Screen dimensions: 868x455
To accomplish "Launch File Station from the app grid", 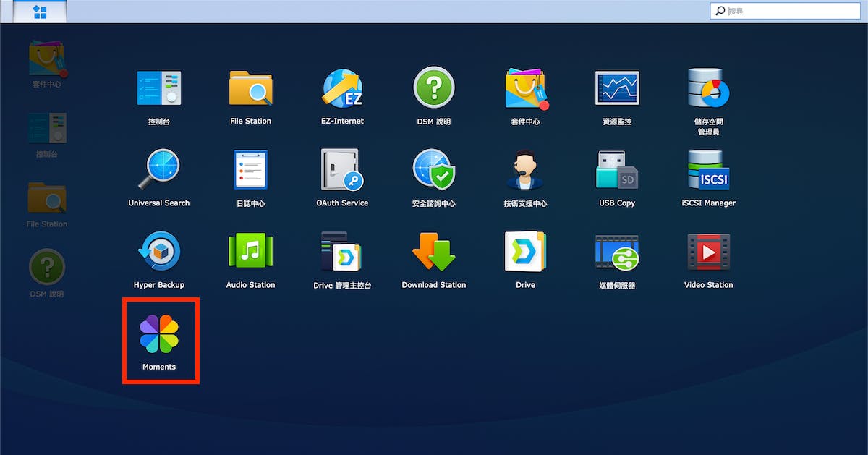I will (250, 89).
